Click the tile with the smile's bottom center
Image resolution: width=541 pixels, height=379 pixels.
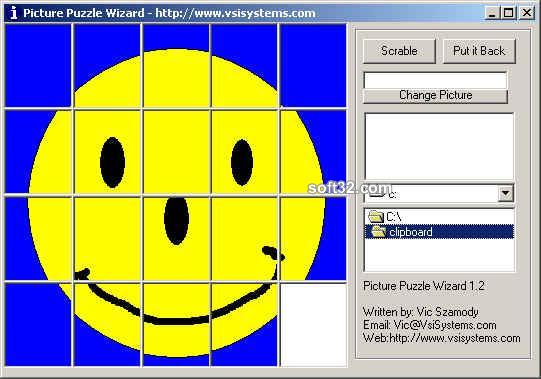[176, 325]
